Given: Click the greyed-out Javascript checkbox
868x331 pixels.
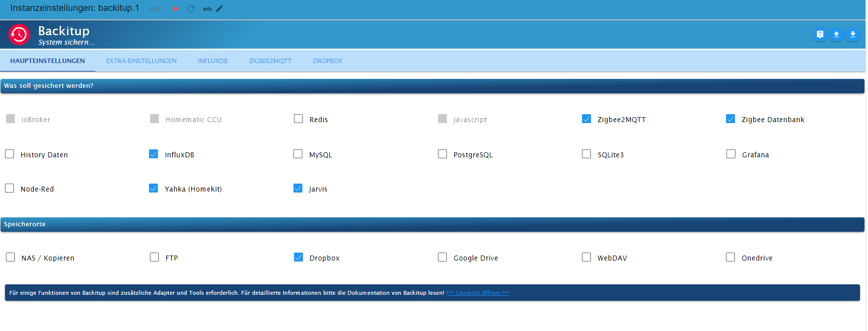Looking at the screenshot, I should click(442, 119).
